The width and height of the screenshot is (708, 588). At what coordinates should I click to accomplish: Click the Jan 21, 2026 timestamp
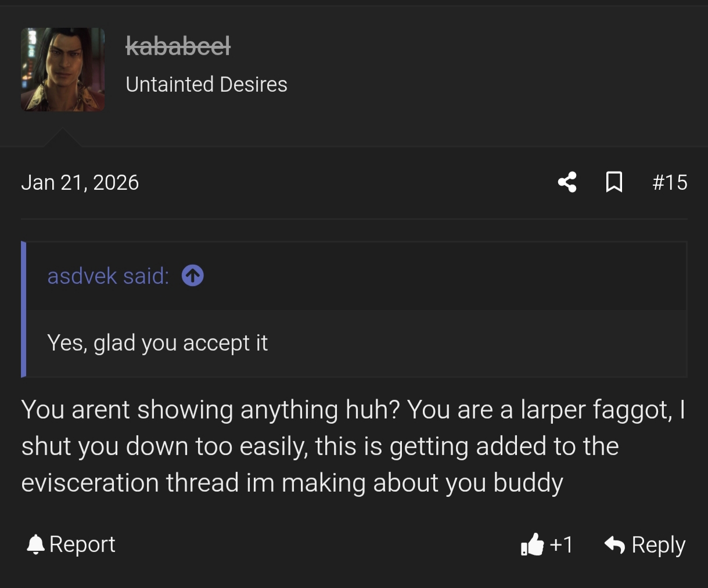point(80,182)
